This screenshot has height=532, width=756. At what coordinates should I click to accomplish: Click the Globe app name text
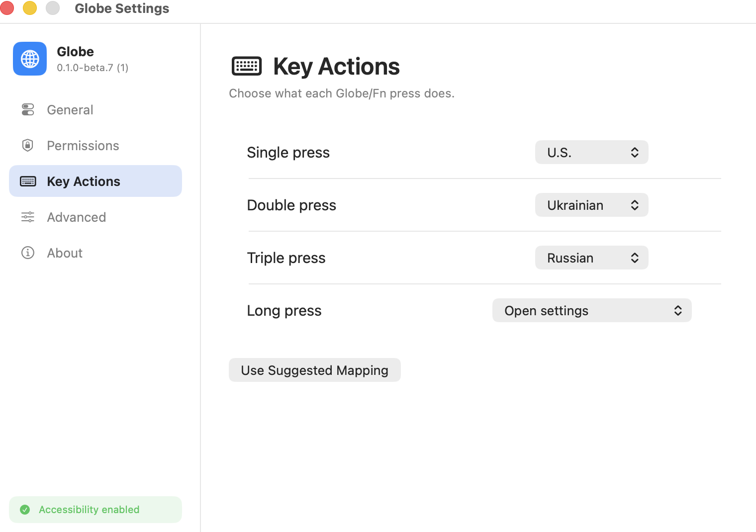point(76,52)
